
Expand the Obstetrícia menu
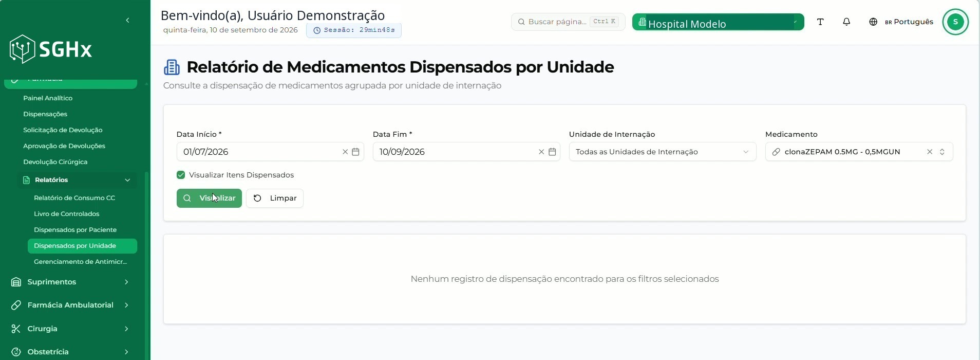click(x=126, y=352)
